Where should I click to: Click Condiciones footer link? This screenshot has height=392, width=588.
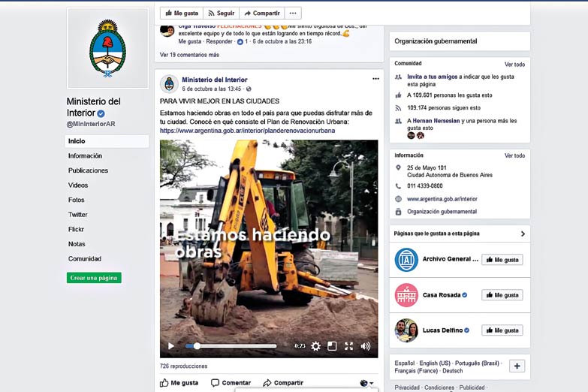(439, 387)
